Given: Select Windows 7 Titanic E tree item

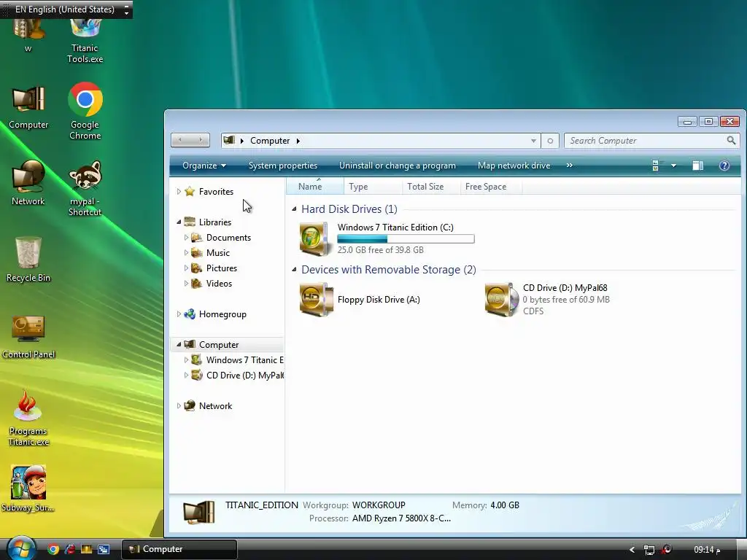Looking at the screenshot, I should pos(244,360).
